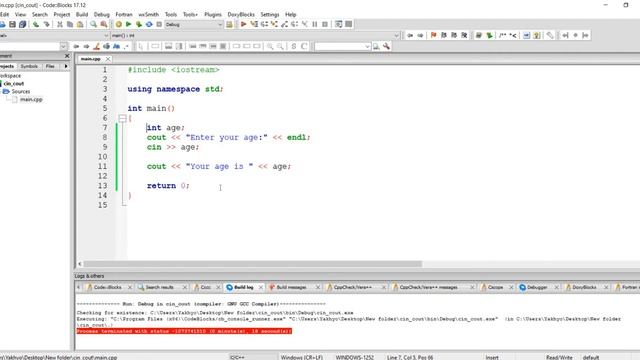640x360 pixels.
Task: Click the wrench options icon beside the search box
Action: tap(386, 47)
